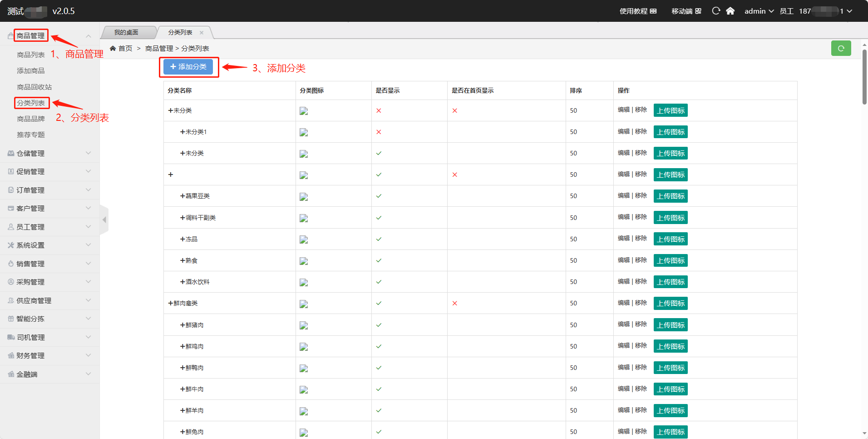Open the 移动端 QR code link
This screenshot has width=868, height=439.
pyautogui.click(x=686, y=11)
